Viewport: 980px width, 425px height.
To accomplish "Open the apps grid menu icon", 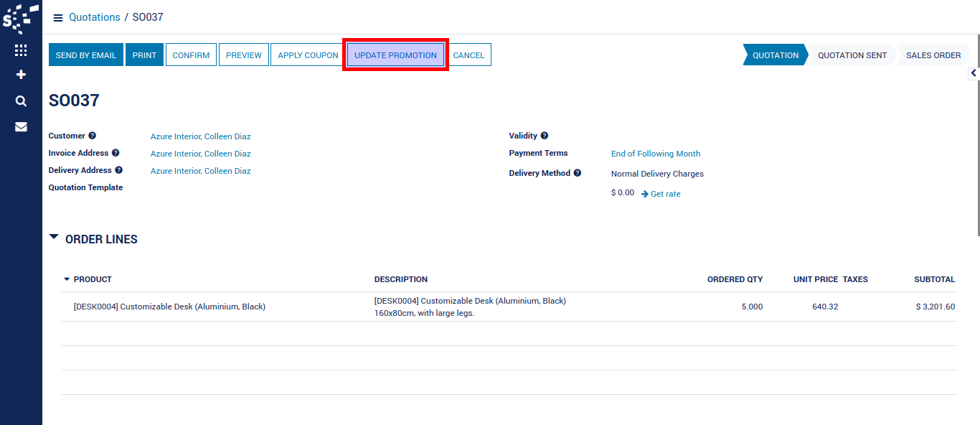I will [21, 50].
